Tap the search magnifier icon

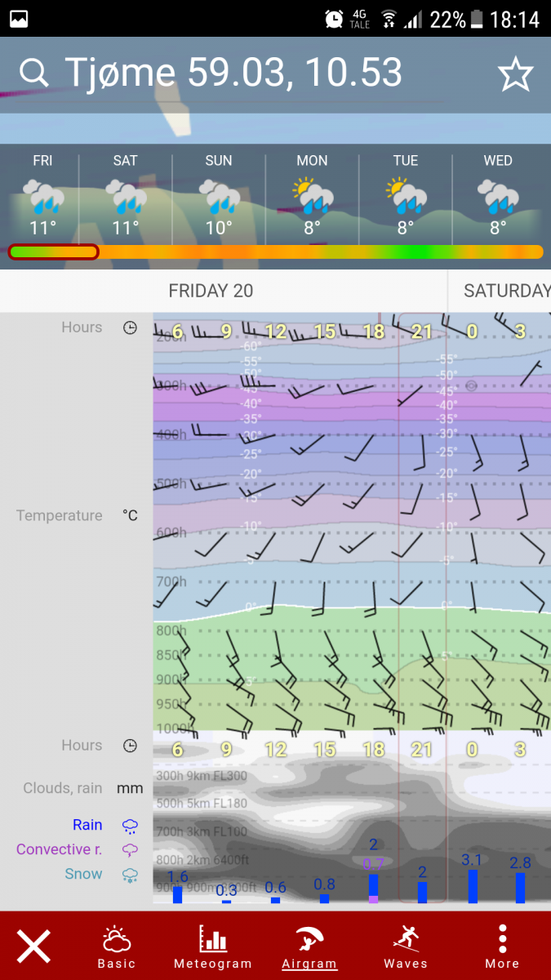34,73
